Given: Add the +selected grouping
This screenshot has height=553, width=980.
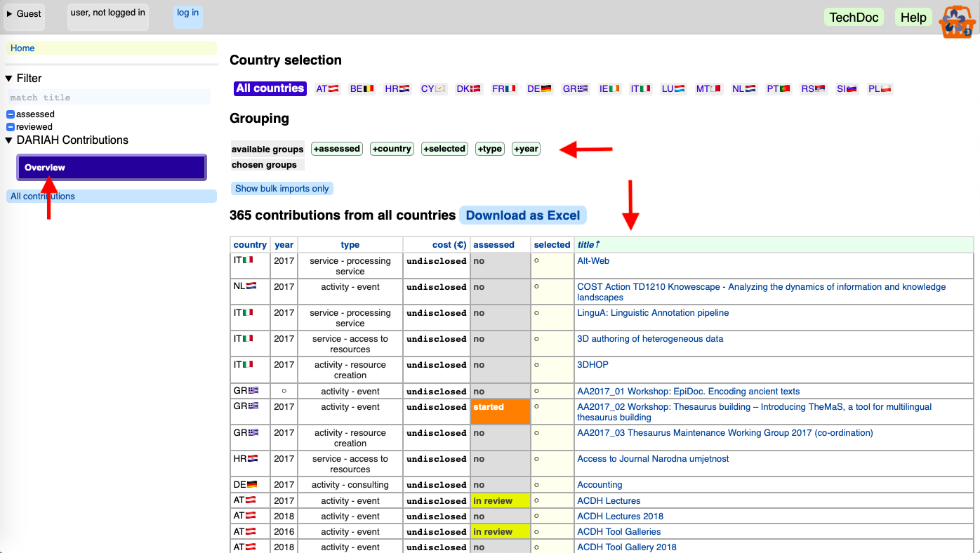Looking at the screenshot, I should pyautogui.click(x=444, y=149).
